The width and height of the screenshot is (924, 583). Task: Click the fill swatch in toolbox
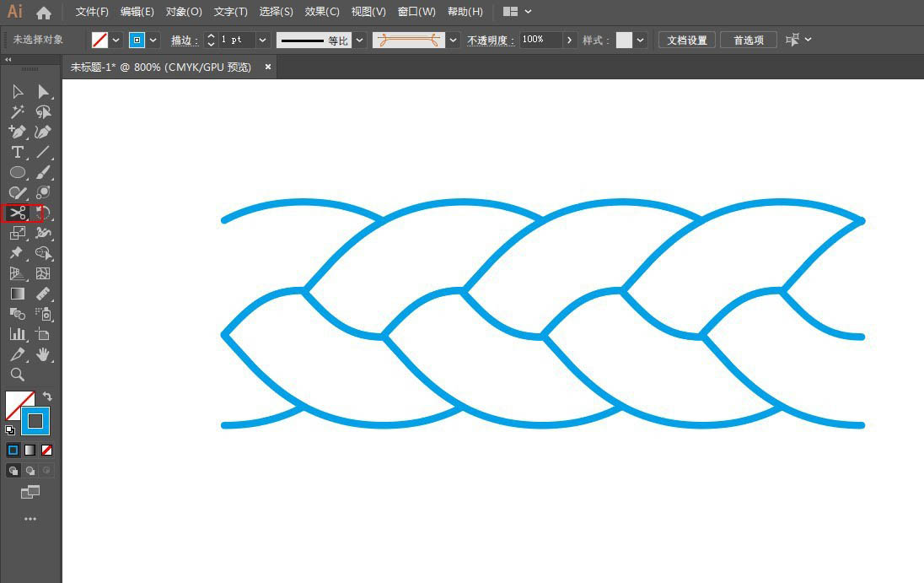click(x=17, y=403)
